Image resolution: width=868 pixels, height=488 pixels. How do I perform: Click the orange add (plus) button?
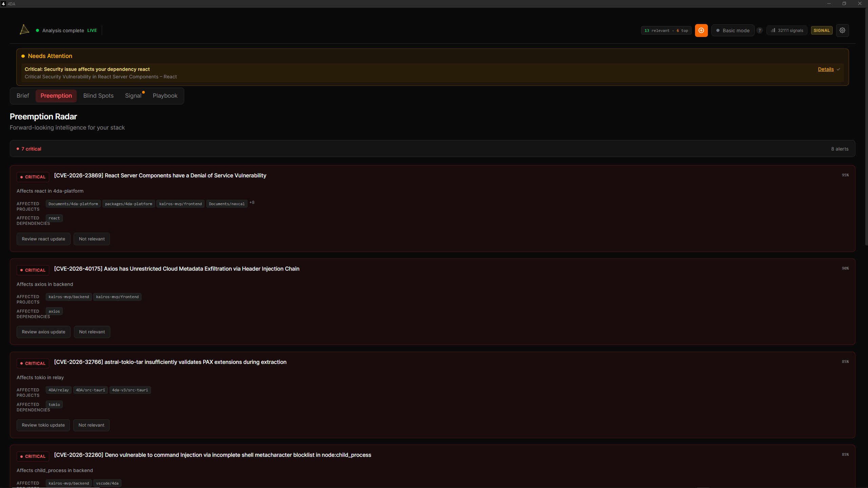tap(701, 30)
